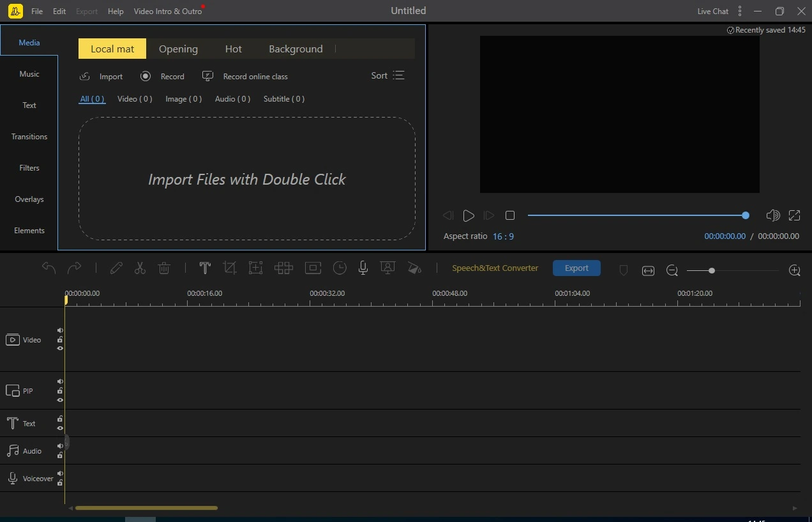The height and width of the screenshot is (522, 812).
Task: Open fullscreen preview icon
Action: [794, 216]
